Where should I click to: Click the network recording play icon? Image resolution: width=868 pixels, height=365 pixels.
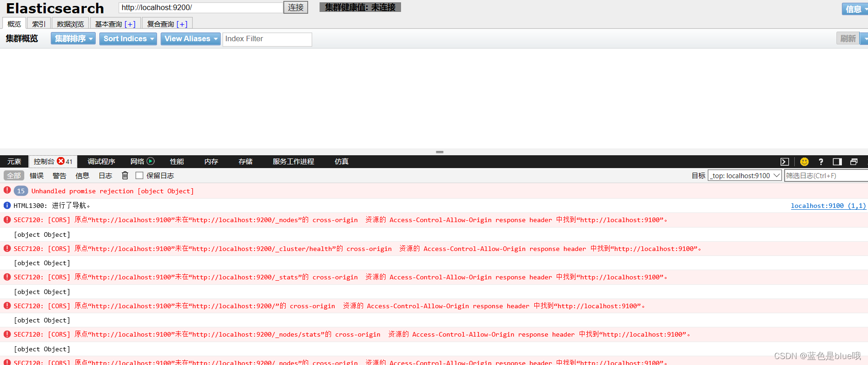[x=151, y=161]
